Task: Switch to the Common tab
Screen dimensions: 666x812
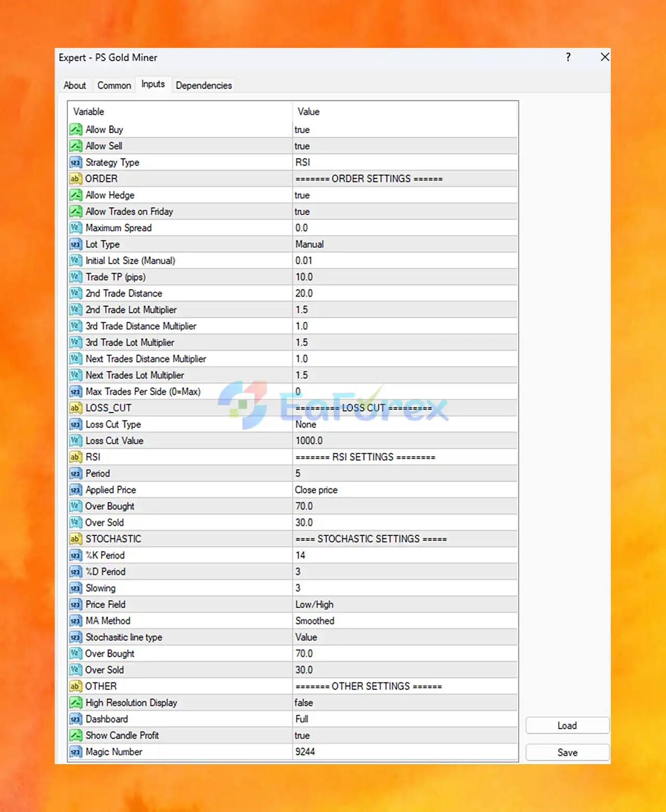Action: 114,85
